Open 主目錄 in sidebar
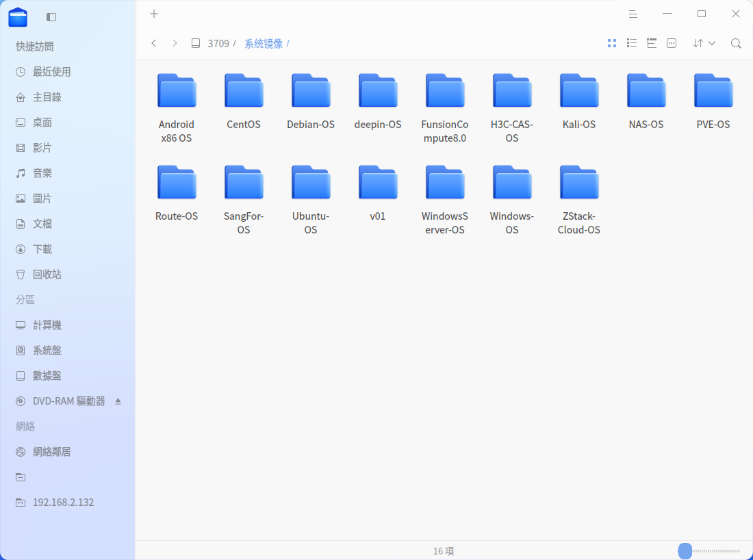The width and height of the screenshot is (753, 560). [x=67, y=97]
